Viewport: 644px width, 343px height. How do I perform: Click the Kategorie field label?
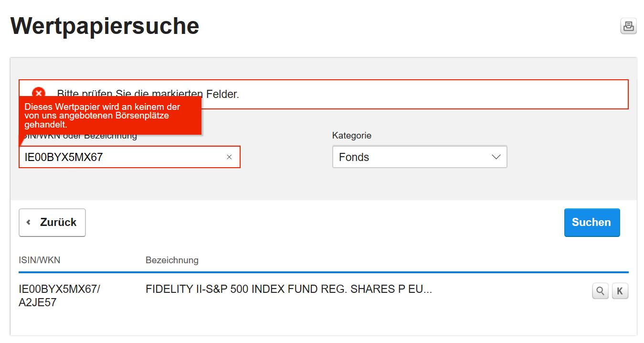tap(351, 136)
